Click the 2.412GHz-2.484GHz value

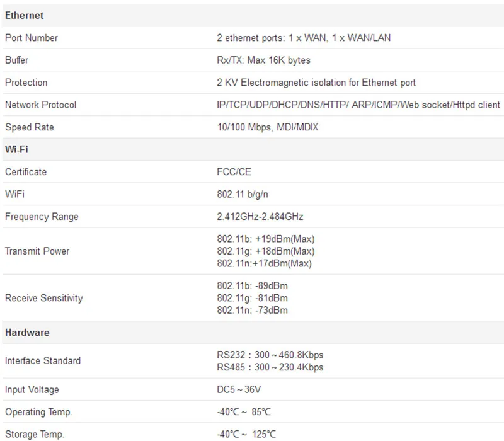(260, 217)
